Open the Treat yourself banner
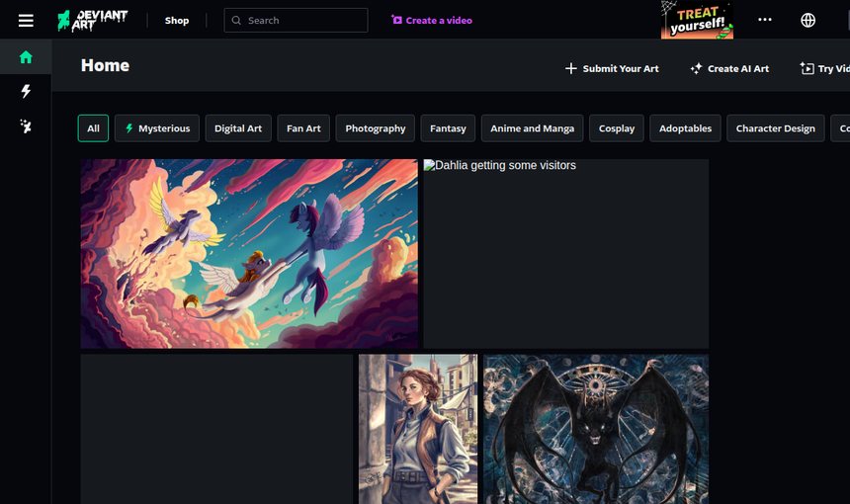 point(697,20)
